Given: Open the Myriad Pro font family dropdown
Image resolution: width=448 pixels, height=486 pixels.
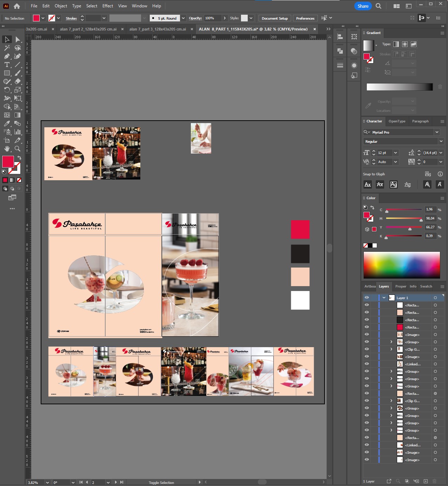Looking at the screenshot, I should pyautogui.click(x=437, y=132).
